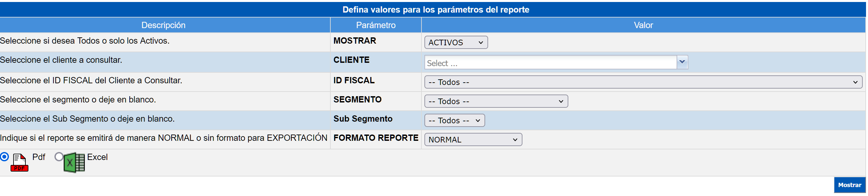Viewport: 868px width, 196px height.
Task: Click the ID FISCAL parameter label
Action: [x=354, y=81]
